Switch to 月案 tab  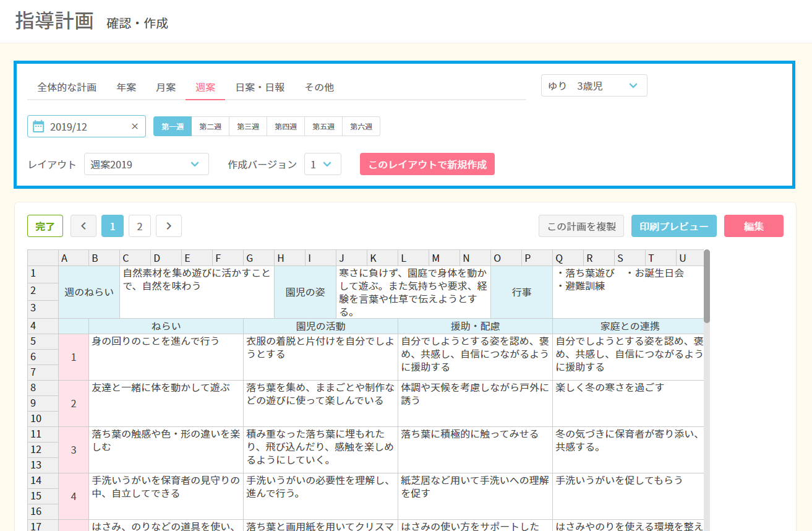pos(166,87)
